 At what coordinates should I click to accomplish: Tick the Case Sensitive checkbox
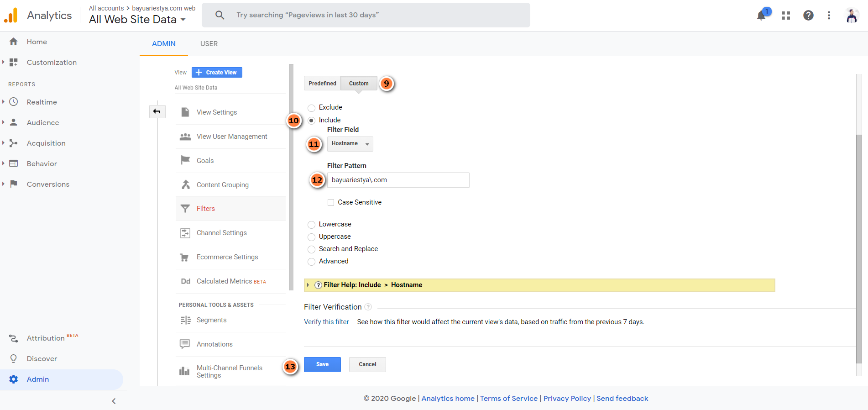(331, 202)
